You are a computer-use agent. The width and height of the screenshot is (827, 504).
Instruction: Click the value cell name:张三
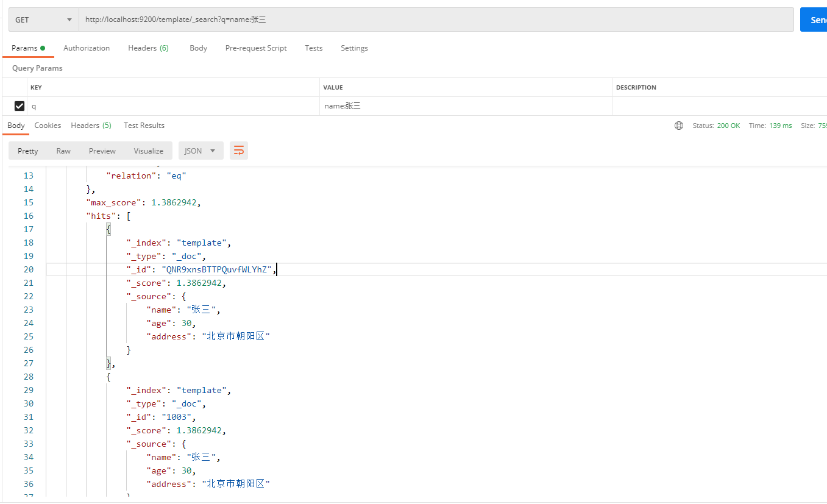point(466,106)
